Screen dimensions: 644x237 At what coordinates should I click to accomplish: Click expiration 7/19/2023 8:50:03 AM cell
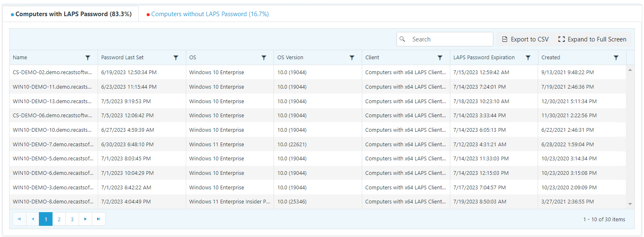click(x=494, y=202)
